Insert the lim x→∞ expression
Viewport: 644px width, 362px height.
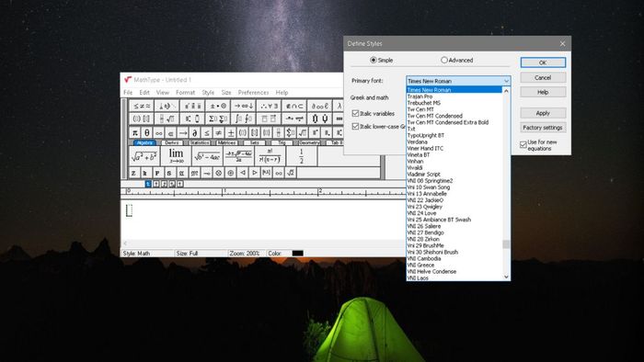tap(176, 156)
